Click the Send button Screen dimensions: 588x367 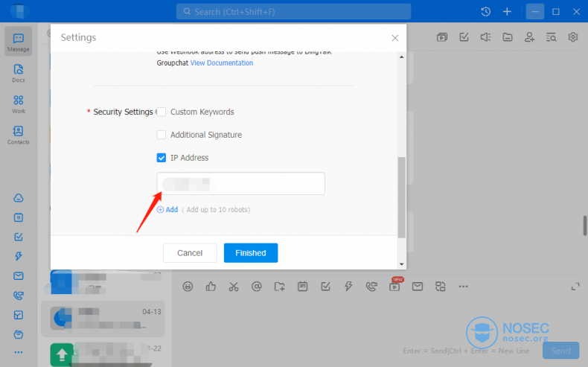coord(560,351)
